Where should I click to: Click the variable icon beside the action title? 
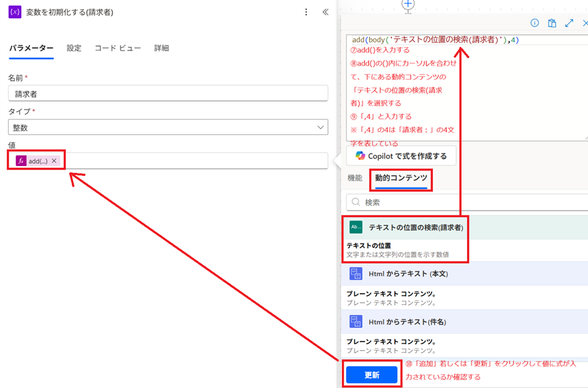pos(15,12)
